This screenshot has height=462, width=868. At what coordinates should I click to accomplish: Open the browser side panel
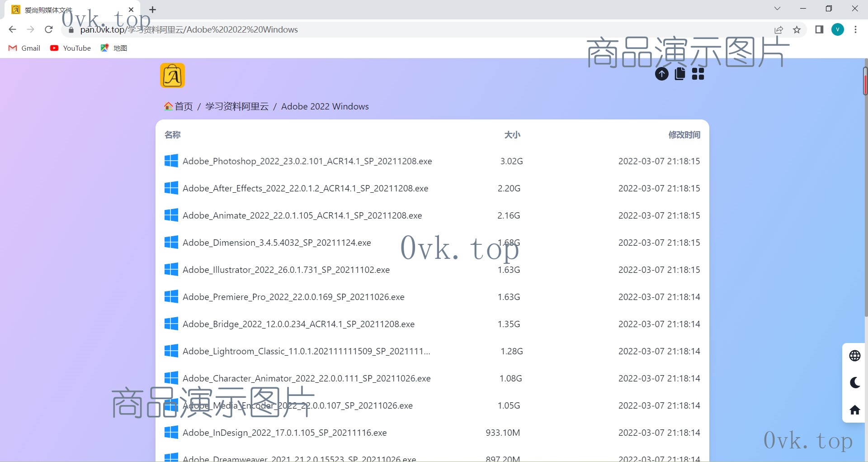coord(819,29)
